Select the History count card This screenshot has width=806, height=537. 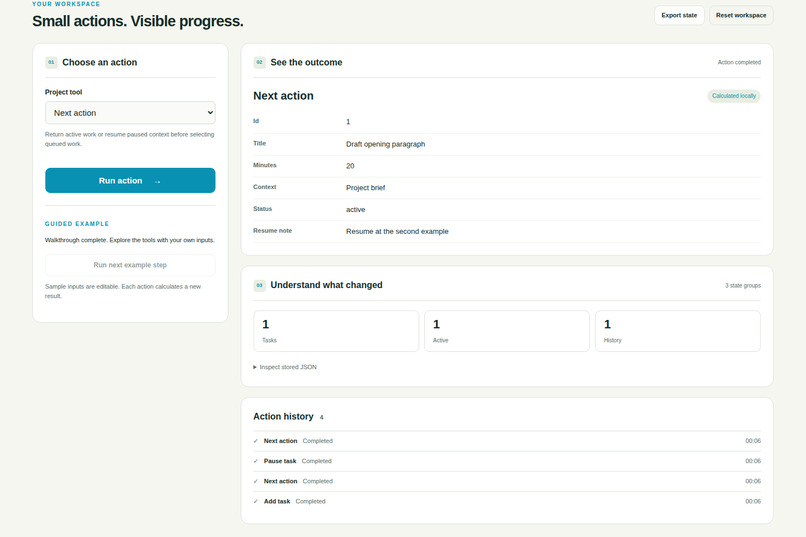pos(677,331)
